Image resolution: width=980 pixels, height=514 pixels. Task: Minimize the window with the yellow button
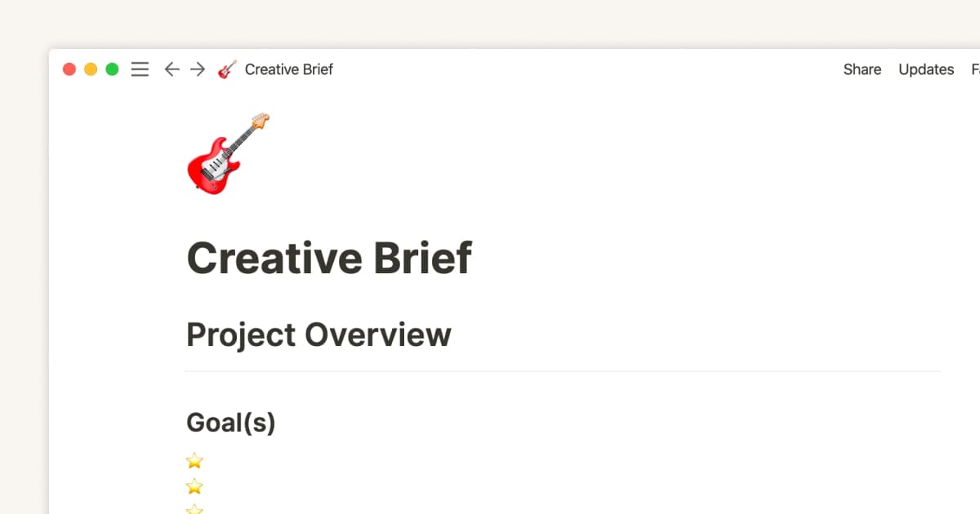91,69
